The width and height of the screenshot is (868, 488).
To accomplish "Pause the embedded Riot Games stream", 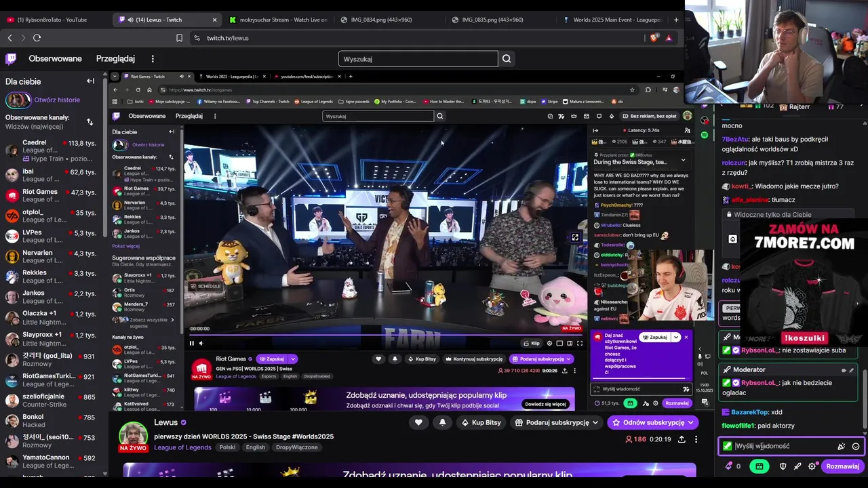I will pos(191,343).
